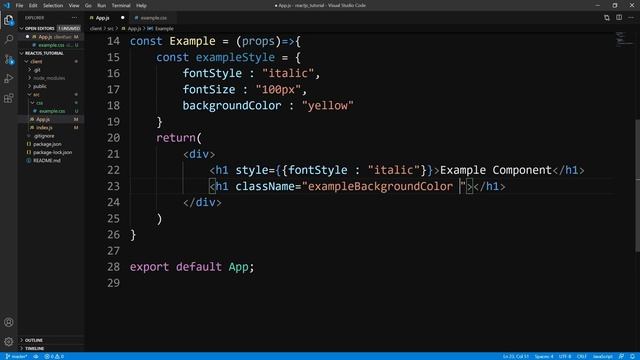Click UTF-8 encoding in status bar

[x=565, y=356]
